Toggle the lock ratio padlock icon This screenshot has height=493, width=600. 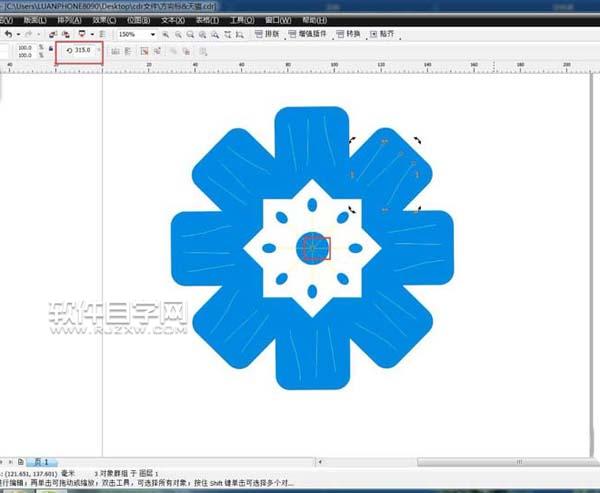pyautogui.click(x=51, y=49)
